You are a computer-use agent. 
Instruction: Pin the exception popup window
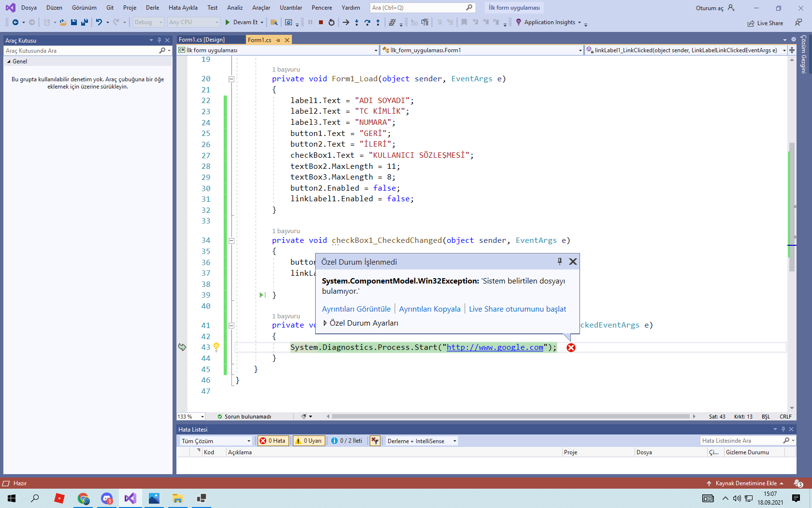click(x=560, y=261)
